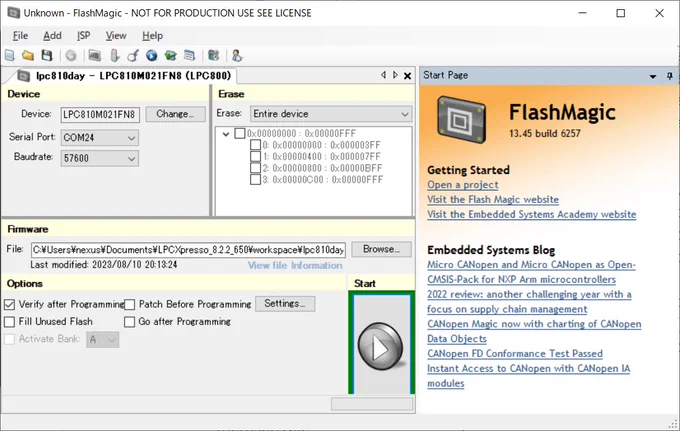This screenshot has height=431, width=680.
Task: Open the View menu
Action: 116,36
